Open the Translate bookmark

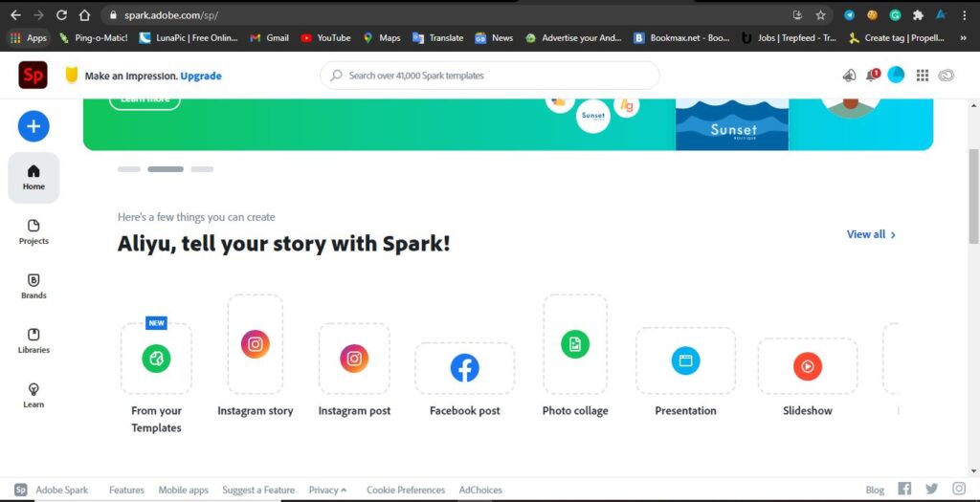(x=438, y=38)
